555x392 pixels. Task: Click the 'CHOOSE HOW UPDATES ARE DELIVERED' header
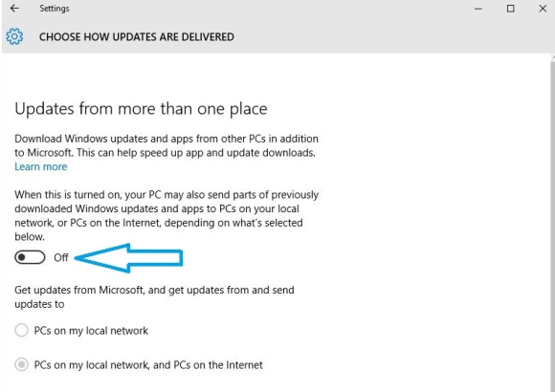[x=137, y=36]
